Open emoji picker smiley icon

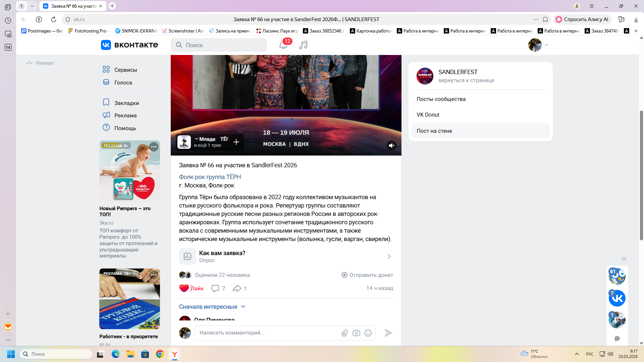[x=368, y=333]
